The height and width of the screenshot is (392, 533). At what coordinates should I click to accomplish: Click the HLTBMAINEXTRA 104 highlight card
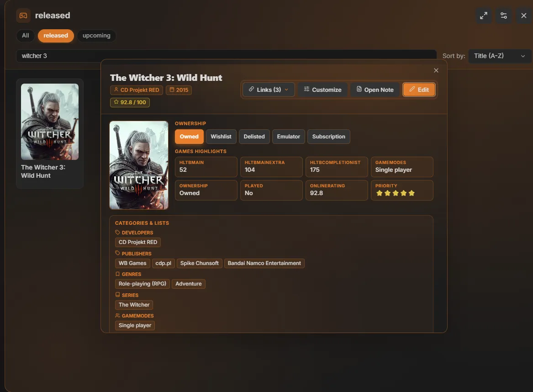271,167
